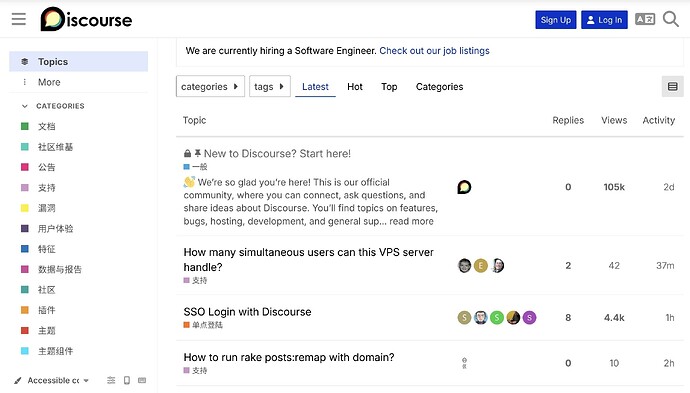Image resolution: width=690 pixels, height=393 pixels.
Task: Open How to run rake posts:remap topic
Action: (289, 357)
